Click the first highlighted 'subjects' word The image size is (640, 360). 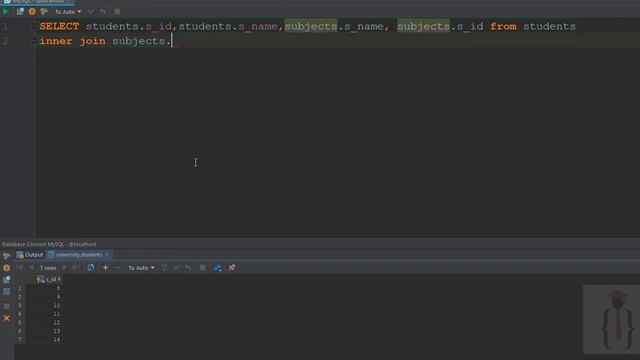pyautogui.click(x=311, y=27)
